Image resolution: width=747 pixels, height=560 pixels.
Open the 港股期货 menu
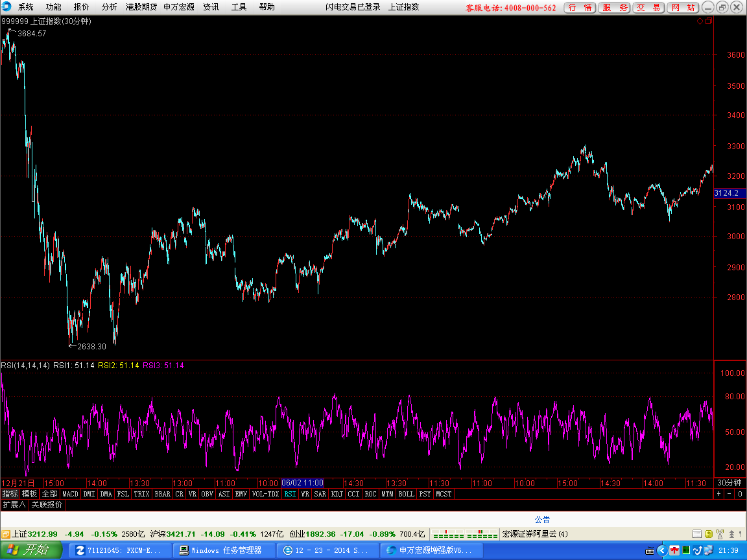pyautogui.click(x=141, y=6)
